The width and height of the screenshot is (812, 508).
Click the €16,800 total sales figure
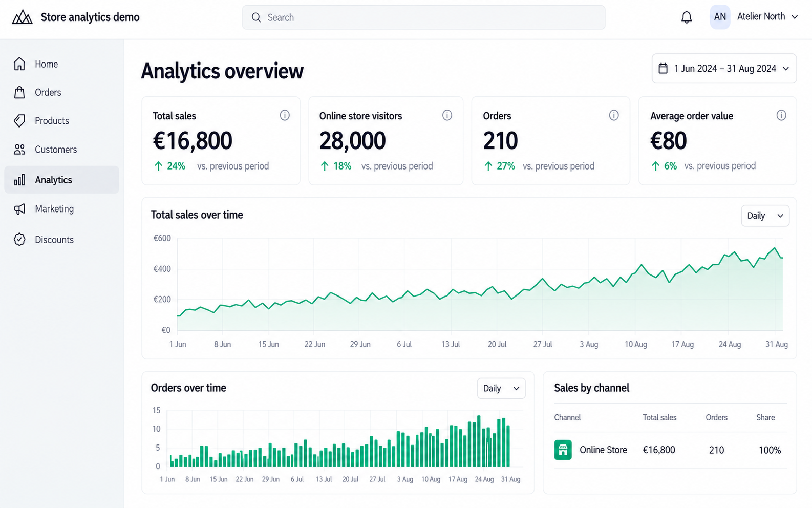pos(193,141)
